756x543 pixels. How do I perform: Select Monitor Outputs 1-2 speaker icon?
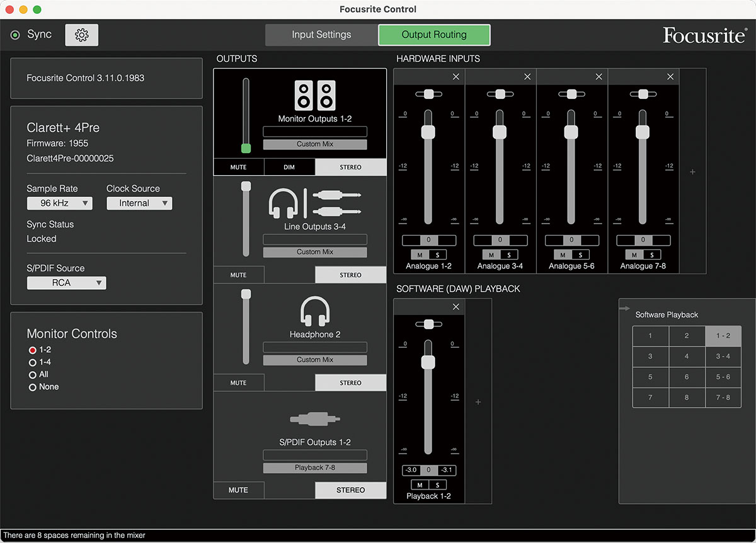pyautogui.click(x=315, y=96)
